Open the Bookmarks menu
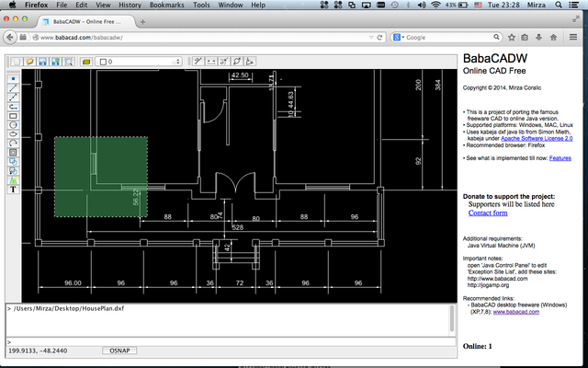 pos(167,5)
